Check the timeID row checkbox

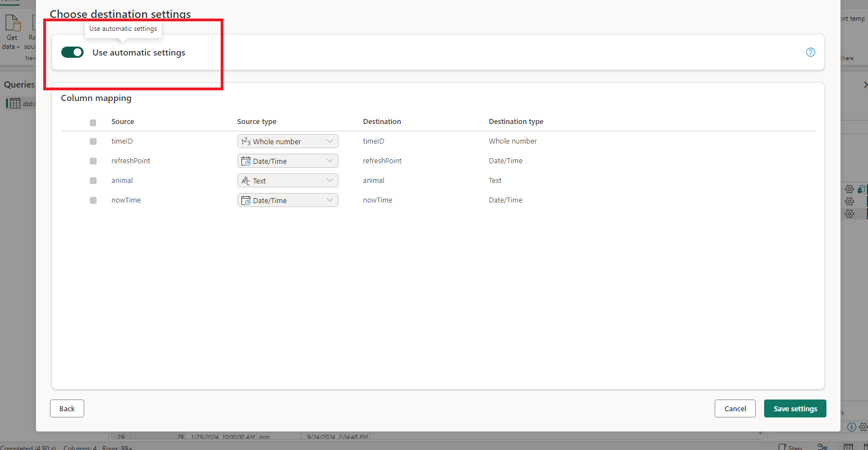point(93,141)
